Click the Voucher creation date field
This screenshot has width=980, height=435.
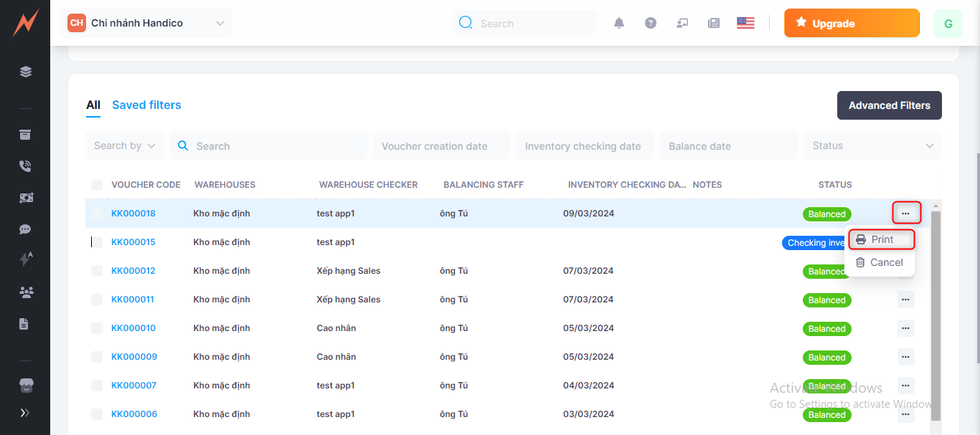441,146
